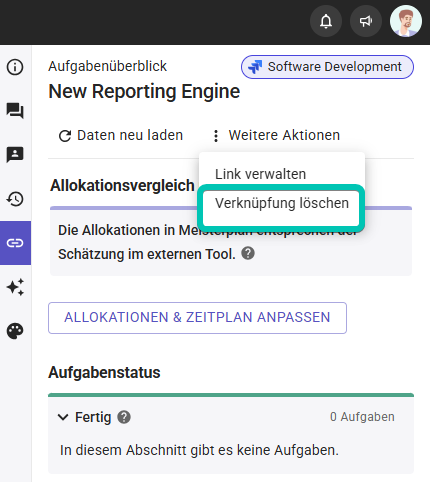The height and width of the screenshot is (482, 430).
Task: Click the Daten neu laden reload icon
Action: 65,136
